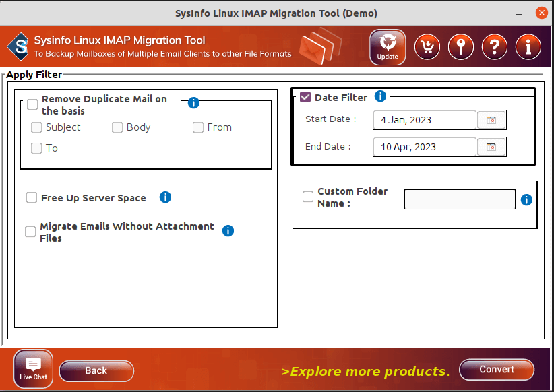Screen dimensions: 554x392
Task: Open the Buy Now cart icon
Action: tap(427, 47)
